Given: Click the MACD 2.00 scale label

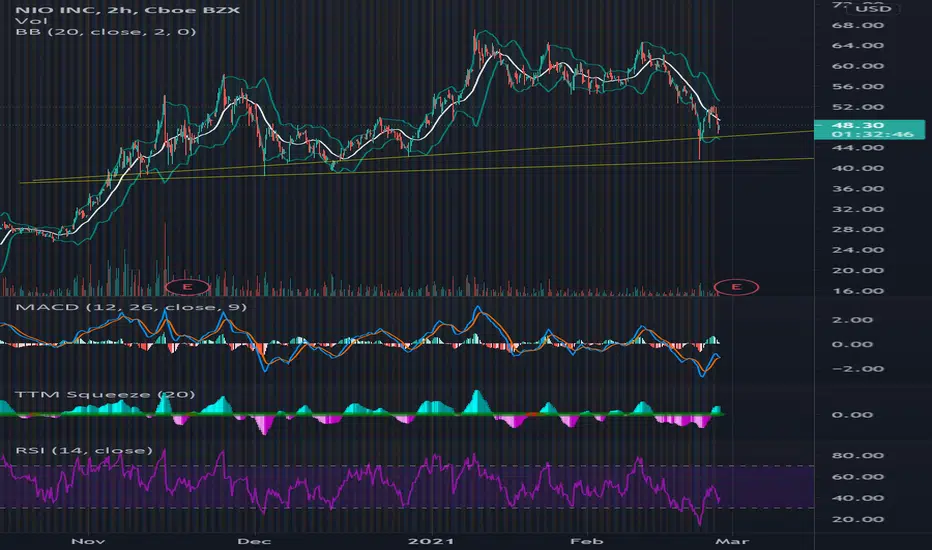Looking at the screenshot, I should [852, 320].
